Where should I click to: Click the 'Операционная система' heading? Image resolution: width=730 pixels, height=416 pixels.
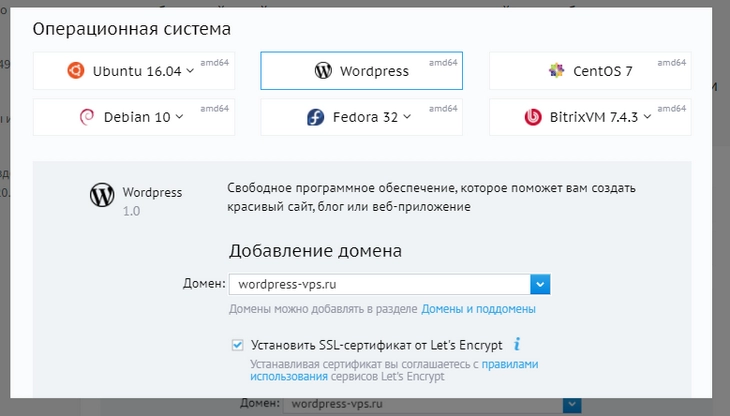pyautogui.click(x=132, y=29)
